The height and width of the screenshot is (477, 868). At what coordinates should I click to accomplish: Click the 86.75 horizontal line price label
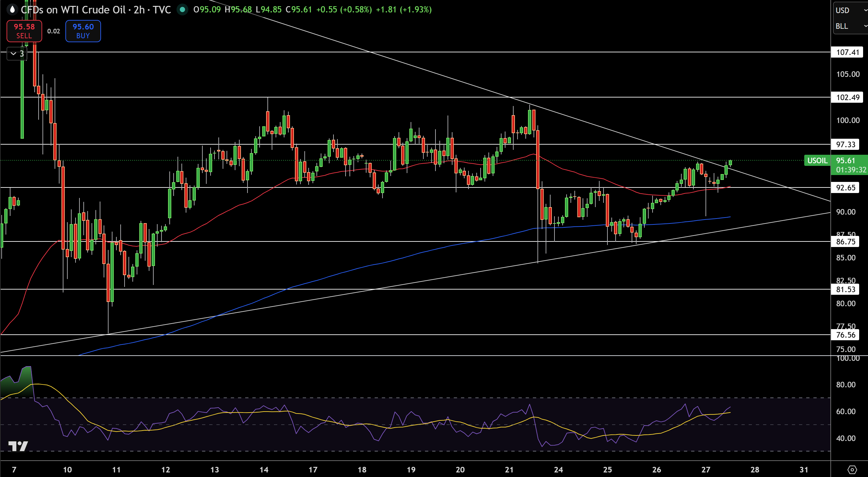[x=845, y=242]
